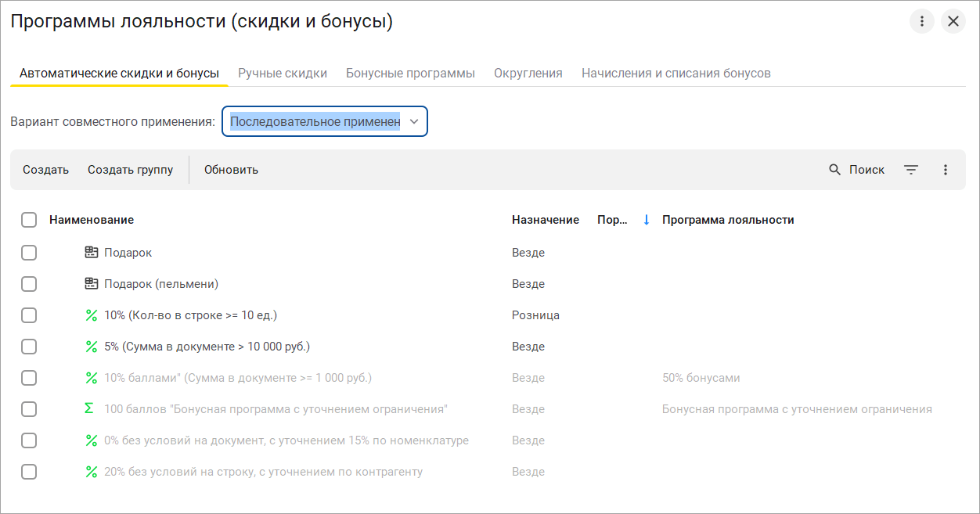The height and width of the screenshot is (514, 980).
Task: Tick checkbox for 5% Сумма в документе discount
Action: [x=29, y=347]
